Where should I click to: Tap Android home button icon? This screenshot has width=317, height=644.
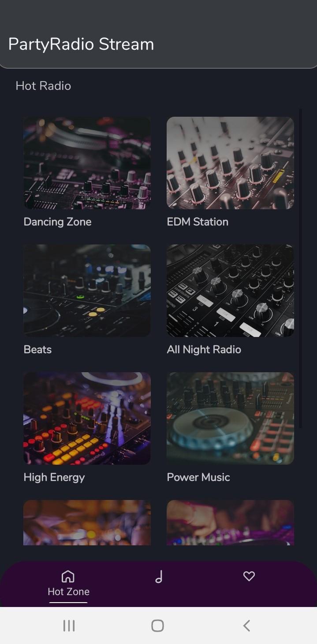coord(157,625)
